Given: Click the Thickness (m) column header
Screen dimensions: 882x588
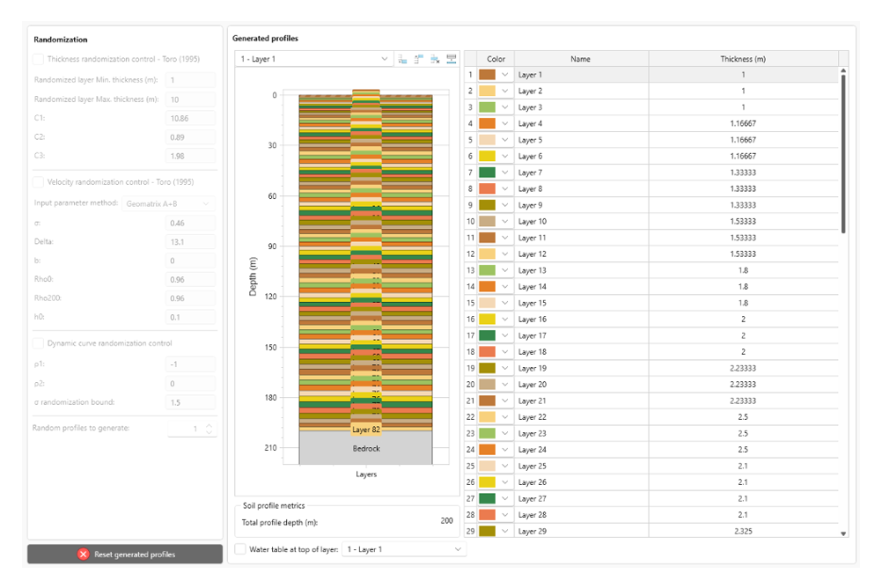Looking at the screenshot, I should click(742, 59).
